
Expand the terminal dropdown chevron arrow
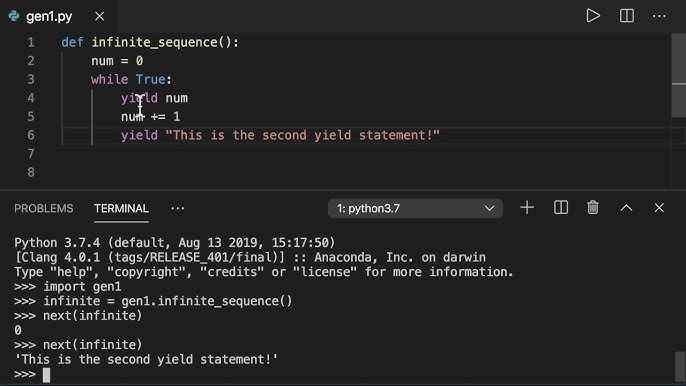(489, 208)
